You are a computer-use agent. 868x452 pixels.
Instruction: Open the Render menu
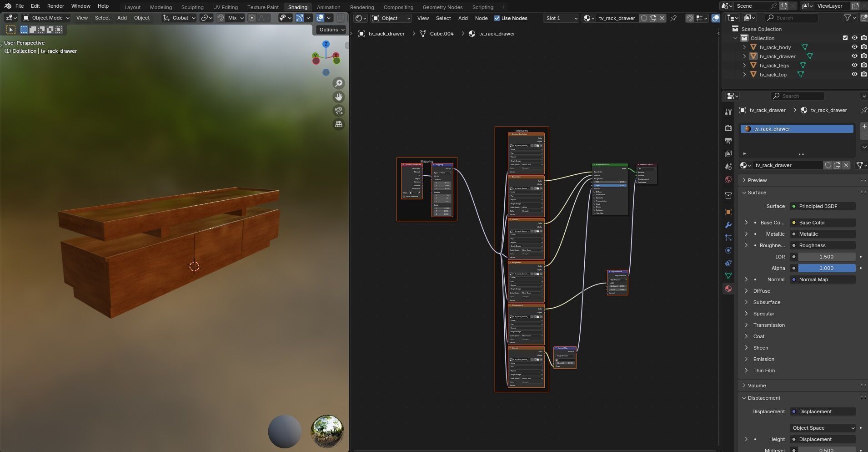click(55, 6)
